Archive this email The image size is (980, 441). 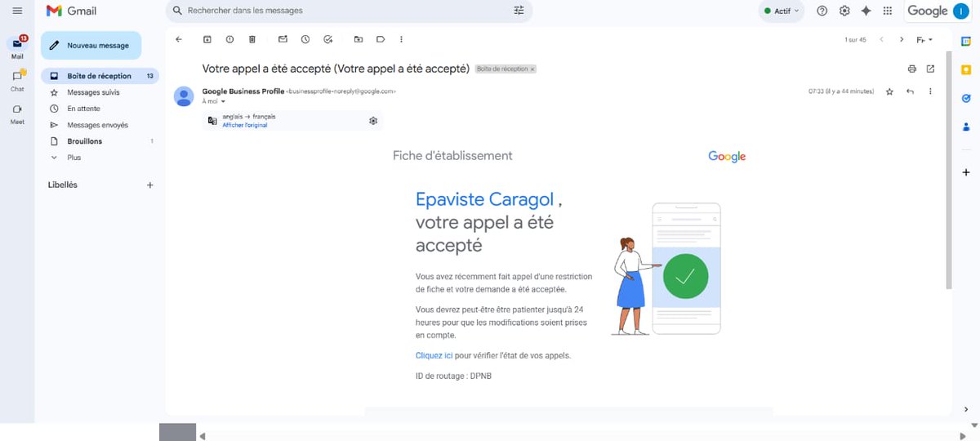(x=207, y=39)
